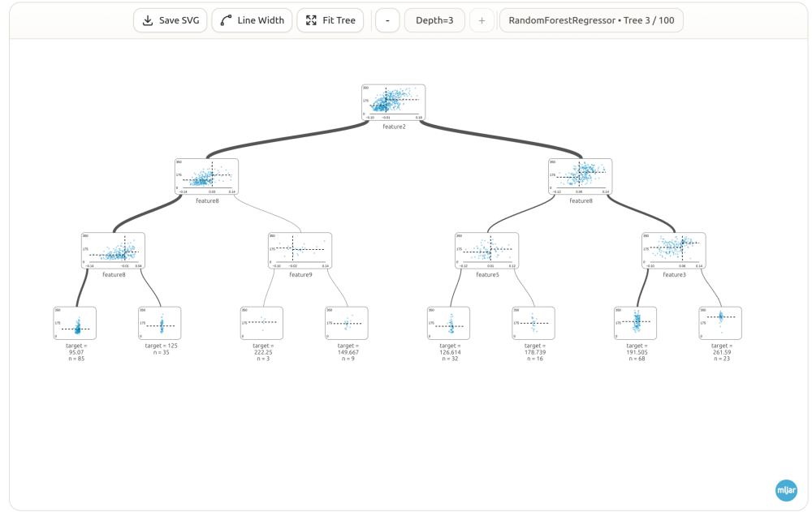Click the Fit Tree expand icon
This screenshot has height=512, width=812.
(x=311, y=20)
